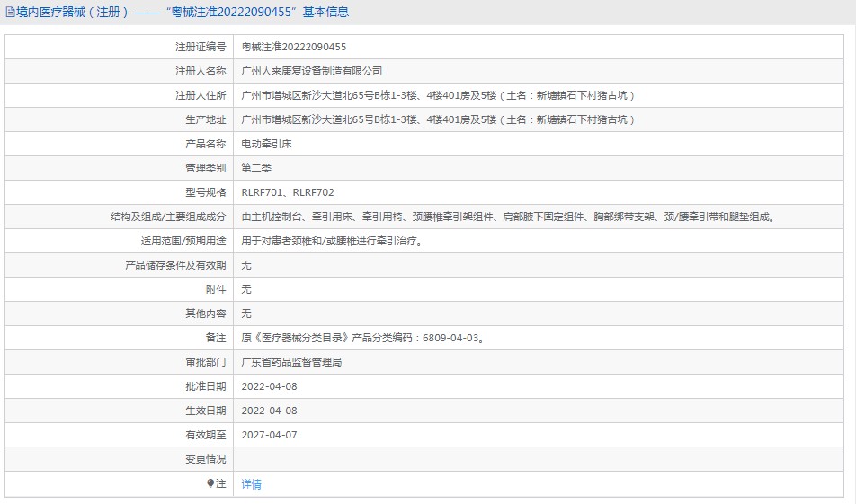Click expiry date 2027-04-07

269,435
